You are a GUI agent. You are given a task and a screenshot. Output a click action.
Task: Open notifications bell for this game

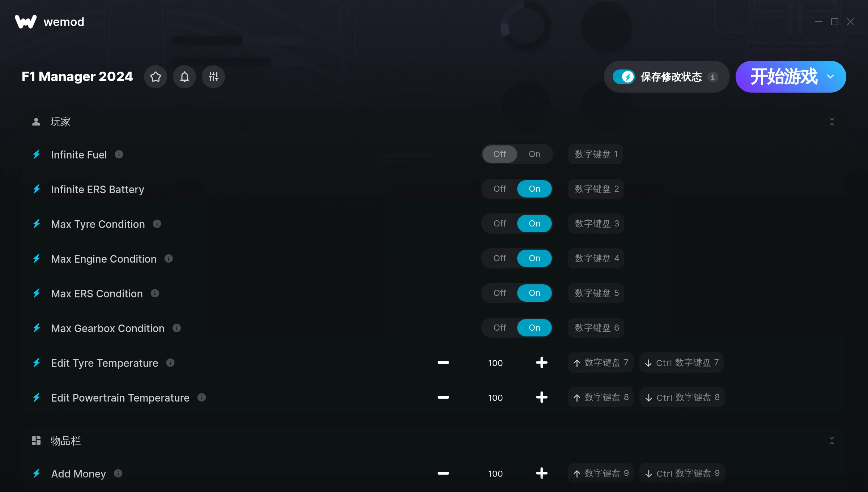click(184, 77)
